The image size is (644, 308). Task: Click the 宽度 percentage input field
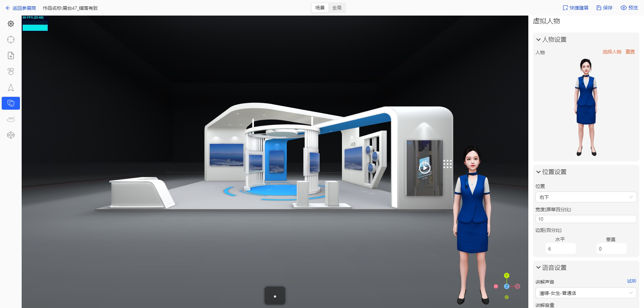(585, 219)
